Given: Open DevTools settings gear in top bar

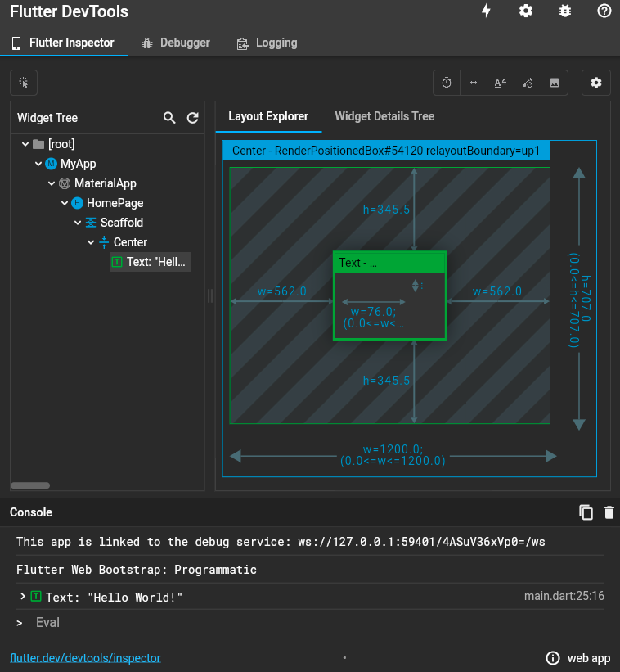Looking at the screenshot, I should (526, 11).
